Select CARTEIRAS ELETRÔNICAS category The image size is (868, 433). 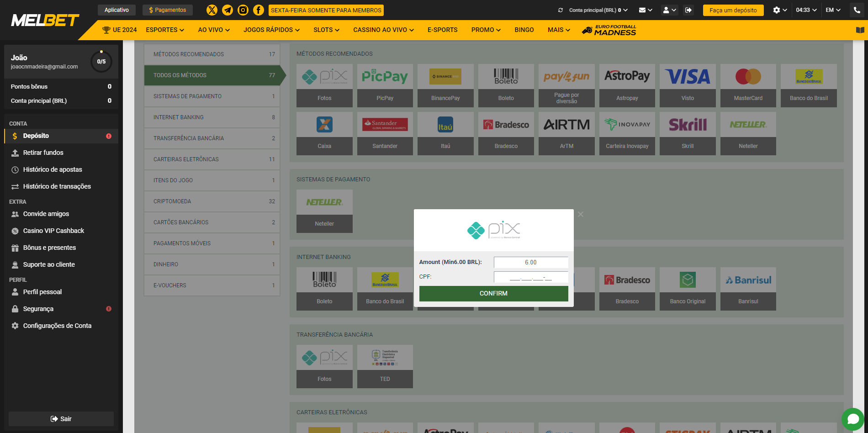(212, 159)
